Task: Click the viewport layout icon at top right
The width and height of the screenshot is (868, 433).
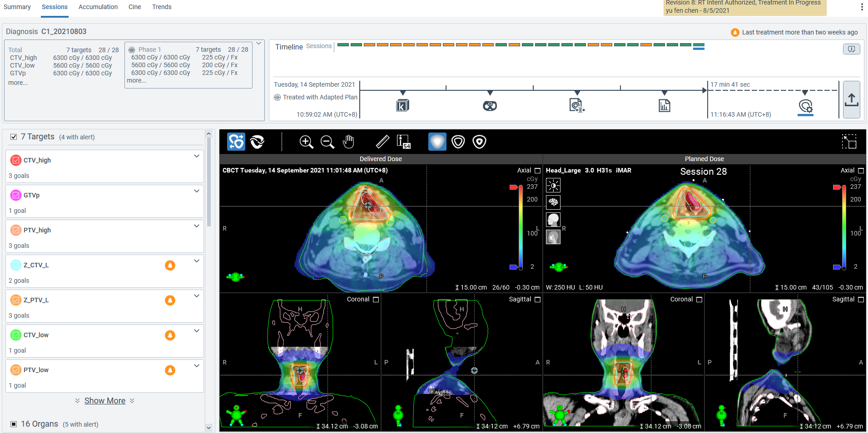Action: (x=849, y=142)
